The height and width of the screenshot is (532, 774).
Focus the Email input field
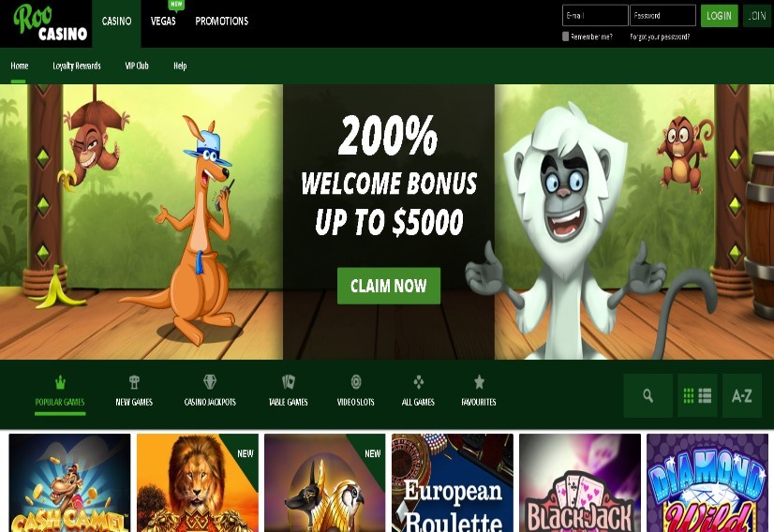[x=595, y=16]
